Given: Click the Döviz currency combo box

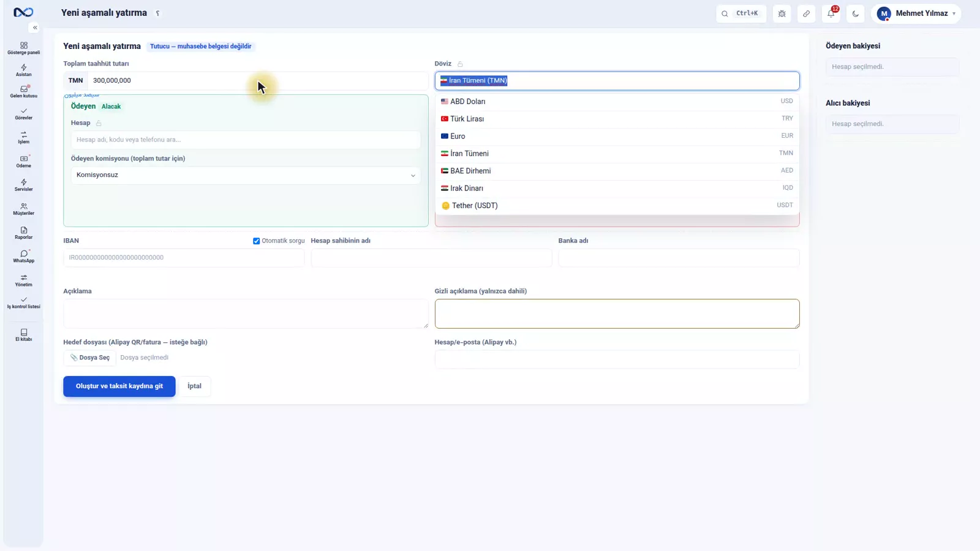Looking at the screenshot, I should pos(617,81).
